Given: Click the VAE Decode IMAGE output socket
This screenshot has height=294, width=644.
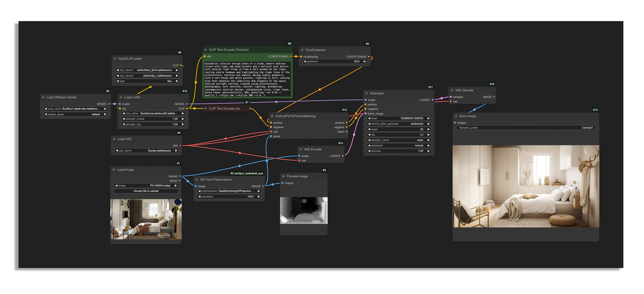Looking at the screenshot, I should click(494, 97).
